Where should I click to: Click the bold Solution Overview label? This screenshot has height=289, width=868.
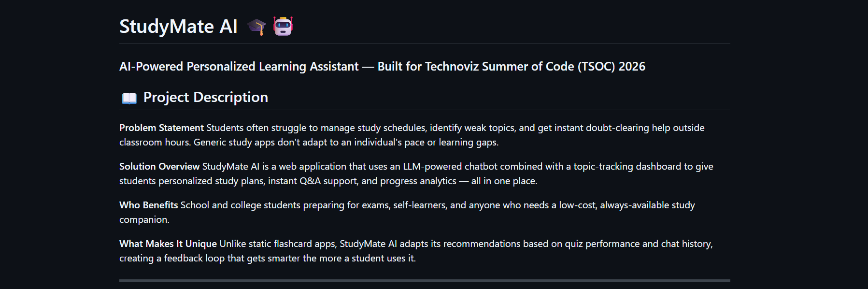(x=159, y=166)
